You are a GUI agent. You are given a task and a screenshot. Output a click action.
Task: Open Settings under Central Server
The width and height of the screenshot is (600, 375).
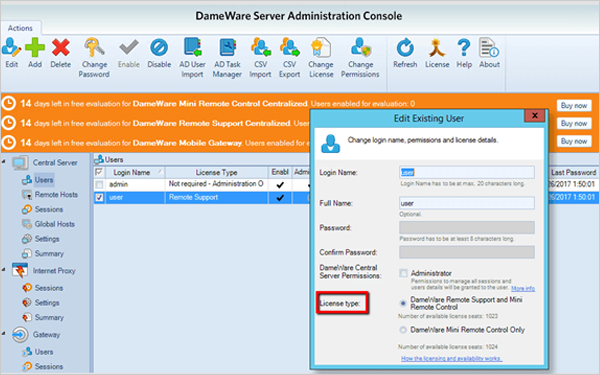pos(41,239)
